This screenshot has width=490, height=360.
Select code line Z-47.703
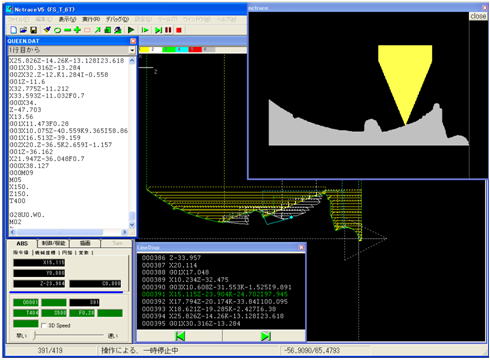[x=25, y=110]
